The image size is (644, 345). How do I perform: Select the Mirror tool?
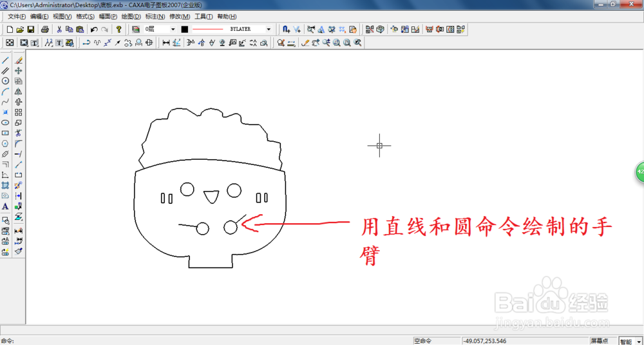tap(19, 92)
